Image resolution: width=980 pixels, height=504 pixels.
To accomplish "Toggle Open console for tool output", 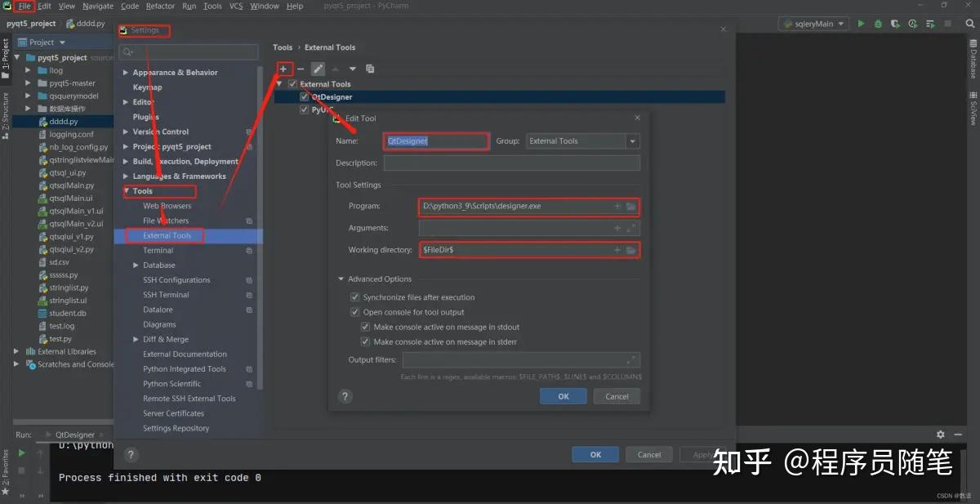I will (354, 312).
